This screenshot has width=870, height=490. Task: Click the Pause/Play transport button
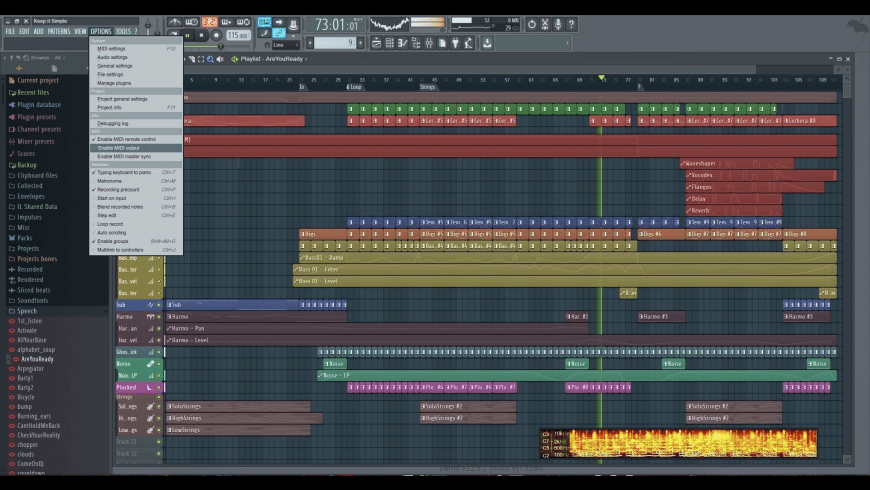pos(187,35)
